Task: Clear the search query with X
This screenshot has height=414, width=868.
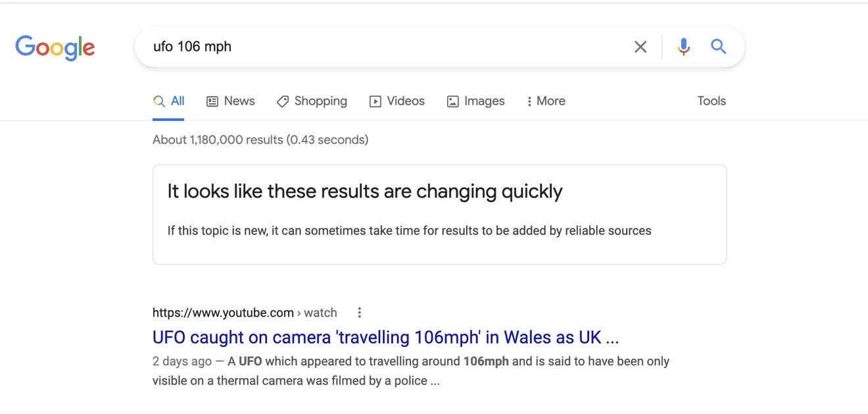Action: (x=640, y=47)
